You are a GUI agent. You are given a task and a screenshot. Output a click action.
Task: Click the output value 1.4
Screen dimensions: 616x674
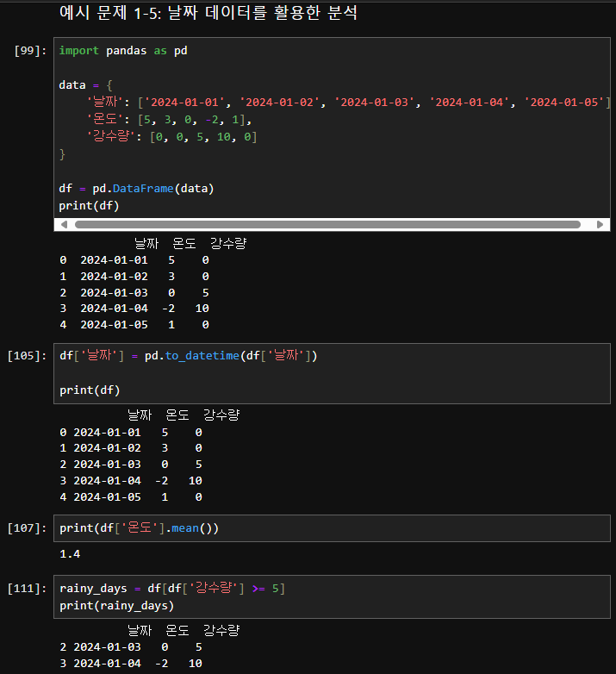[70, 553]
